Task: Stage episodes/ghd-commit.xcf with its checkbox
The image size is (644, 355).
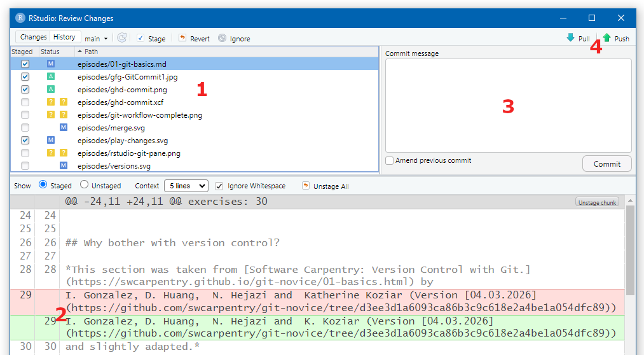Action: click(x=25, y=102)
